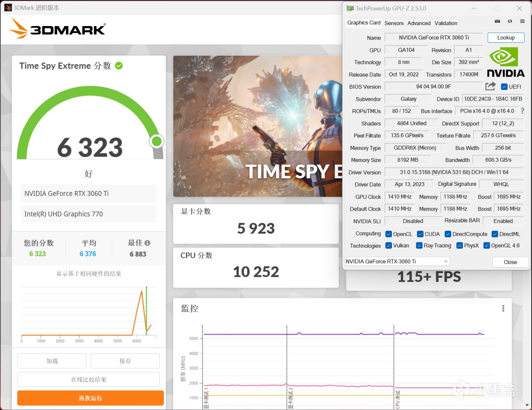The image size is (532, 410).
Task: Click the Bus Interface value PCIe x16 4.0
Action: tap(487, 111)
